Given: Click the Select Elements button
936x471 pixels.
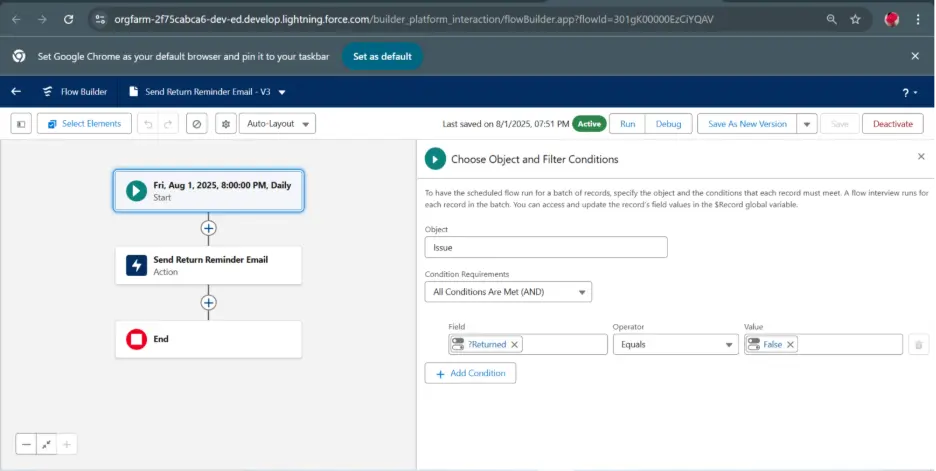Looking at the screenshot, I should coord(84,124).
